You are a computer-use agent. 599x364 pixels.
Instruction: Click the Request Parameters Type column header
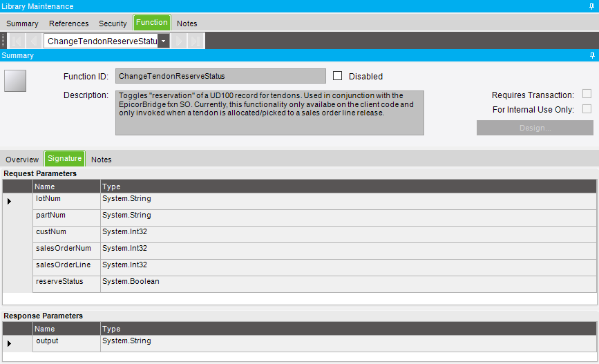(x=348, y=186)
